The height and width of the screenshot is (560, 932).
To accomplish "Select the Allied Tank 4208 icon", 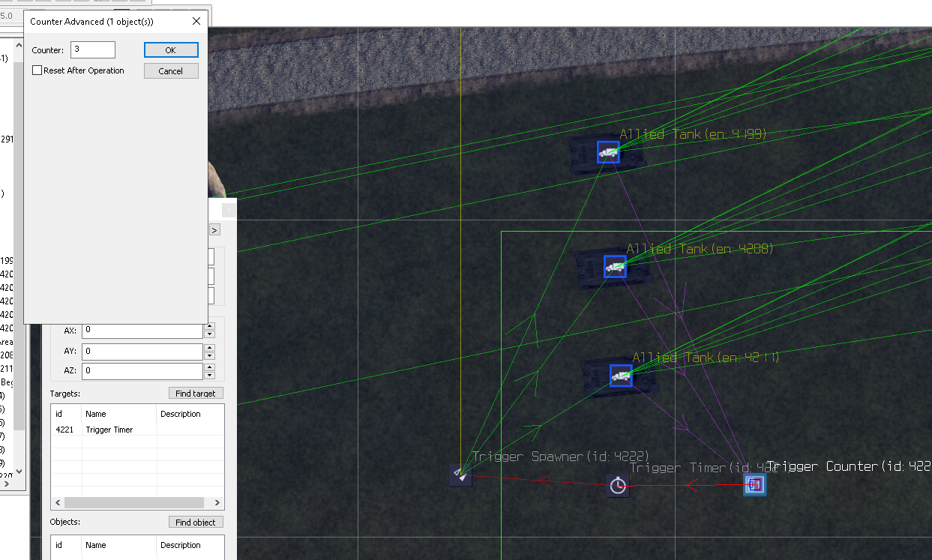I will [x=615, y=266].
